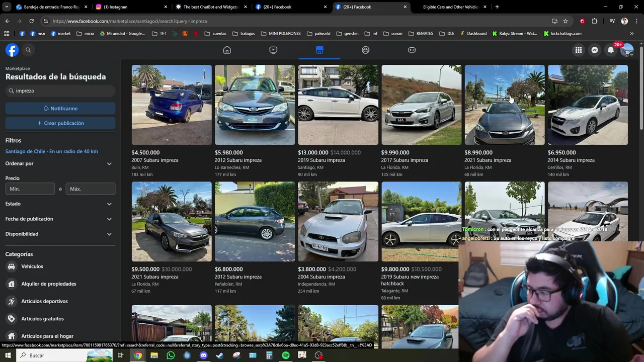
Task: Open the Facebook Home icon
Action: click(x=227, y=50)
